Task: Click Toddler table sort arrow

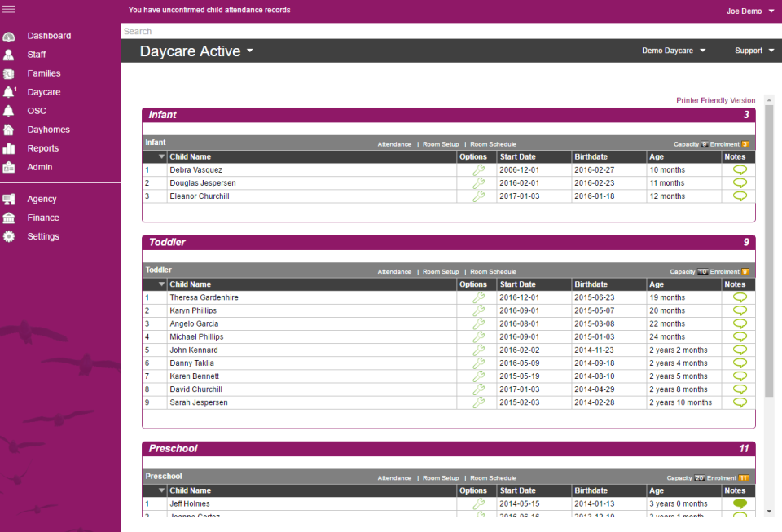Action: click(161, 284)
